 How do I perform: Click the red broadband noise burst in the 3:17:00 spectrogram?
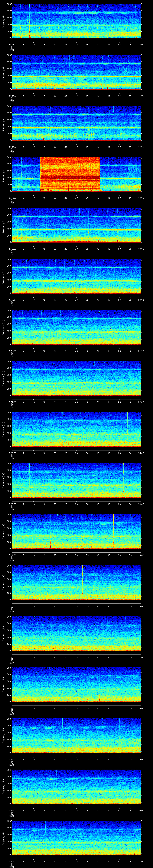(70, 174)
